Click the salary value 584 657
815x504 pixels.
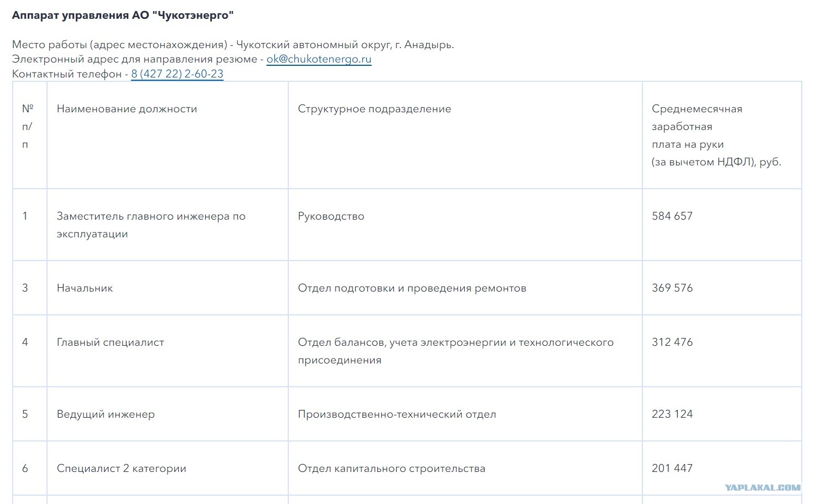click(672, 216)
